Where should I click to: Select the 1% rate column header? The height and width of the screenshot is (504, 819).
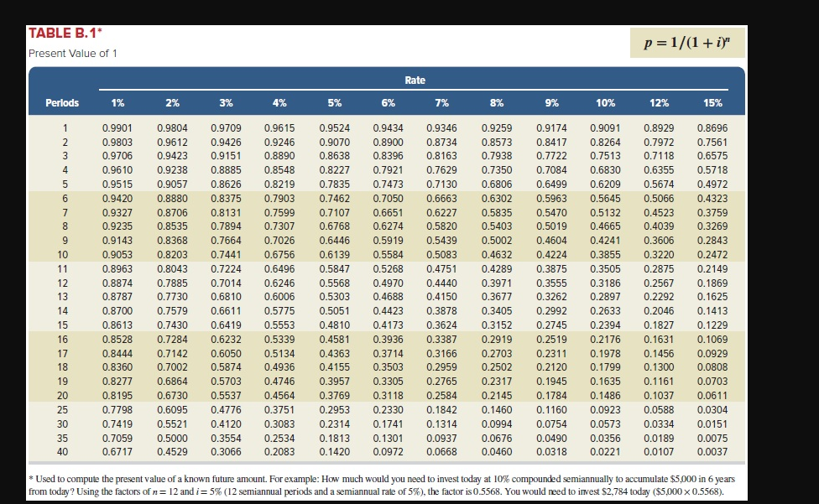tap(117, 102)
